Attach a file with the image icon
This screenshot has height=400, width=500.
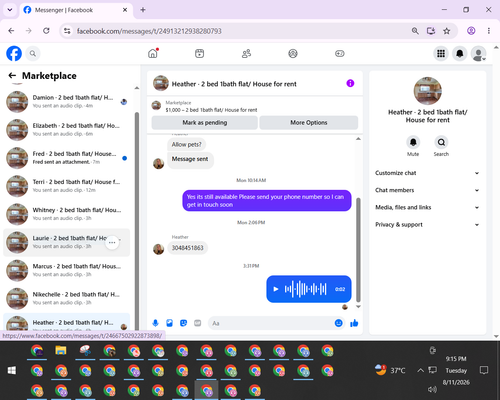(x=169, y=323)
